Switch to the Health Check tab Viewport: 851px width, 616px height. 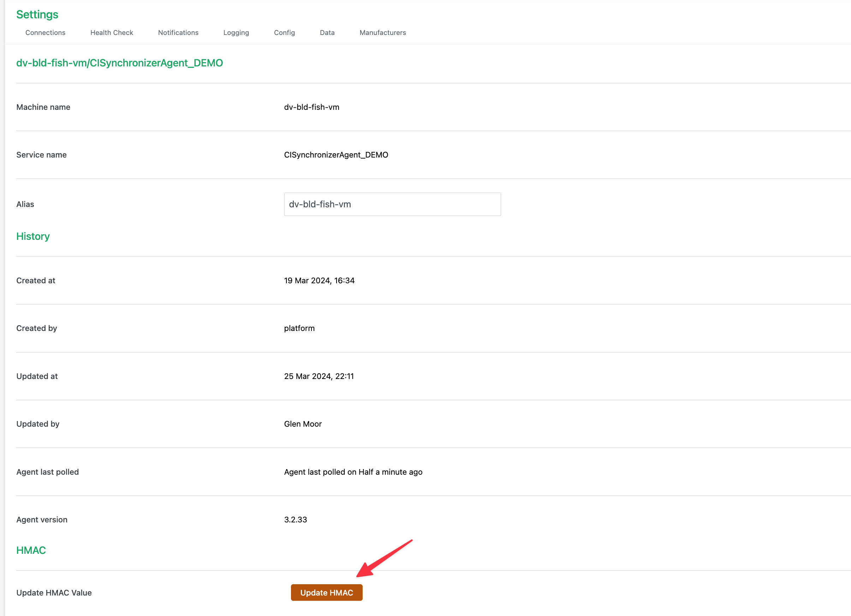(x=112, y=32)
